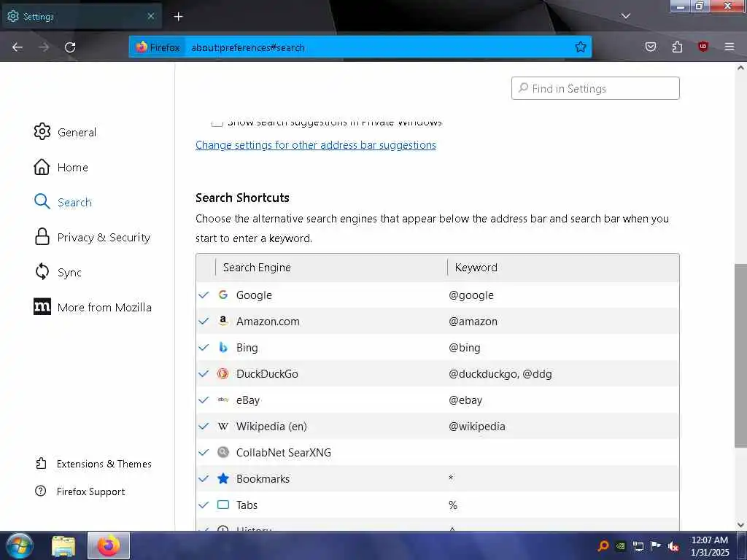Click the Google logo icon in table
The image size is (747, 560).
(x=223, y=295)
